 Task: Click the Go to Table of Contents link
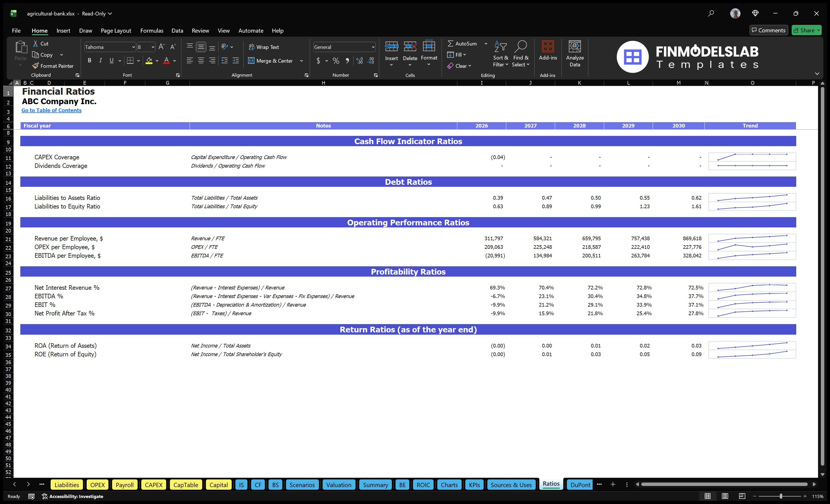[x=51, y=110]
